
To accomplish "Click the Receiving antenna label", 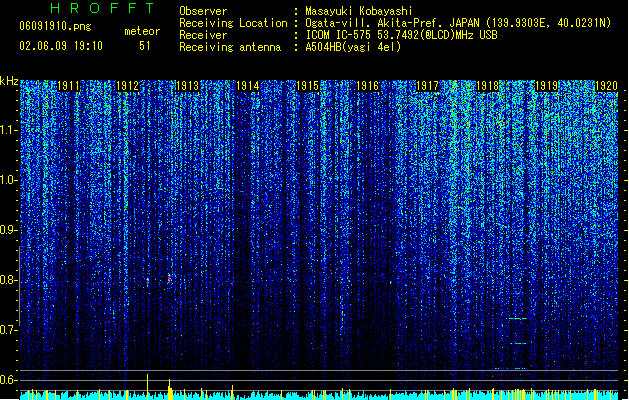I will tap(230, 47).
